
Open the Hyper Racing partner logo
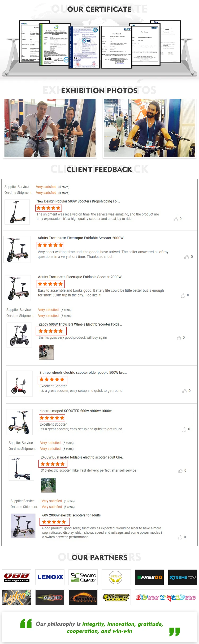point(116,597)
